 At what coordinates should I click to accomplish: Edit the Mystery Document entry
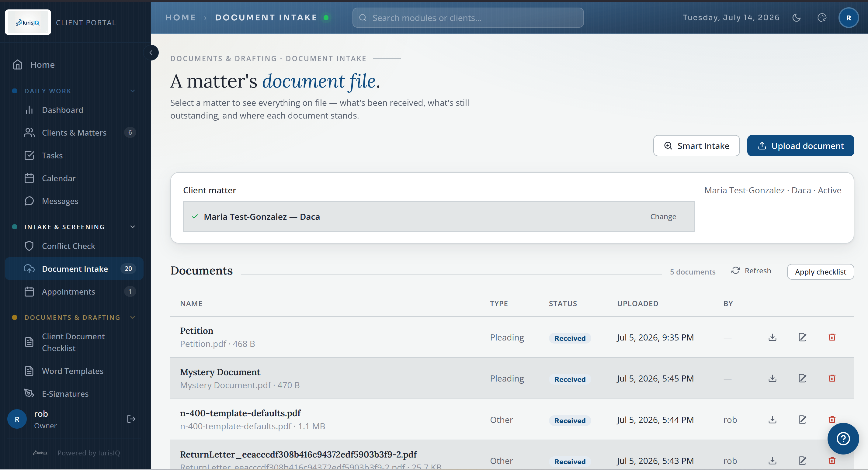click(x=802, y=378)
